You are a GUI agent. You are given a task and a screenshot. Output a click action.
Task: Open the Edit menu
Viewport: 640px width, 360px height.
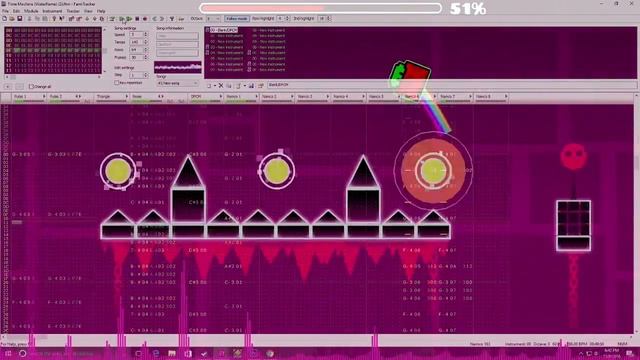(16, 11)
